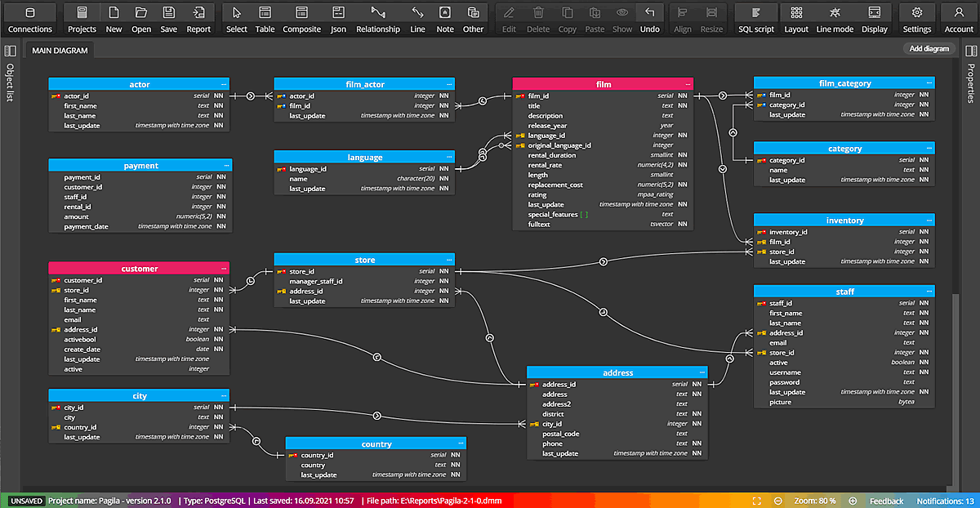Click the Json tool icon
This screenshot has width=980, height=508.
pyautogui.click(x=338, y=13)
